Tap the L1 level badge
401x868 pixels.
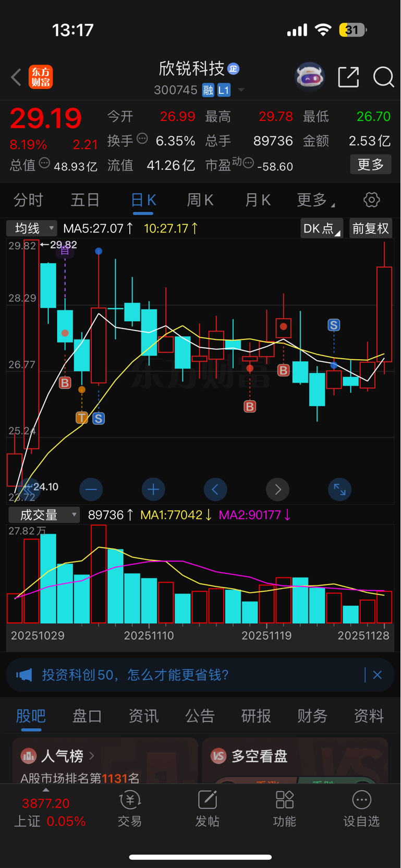224,90
